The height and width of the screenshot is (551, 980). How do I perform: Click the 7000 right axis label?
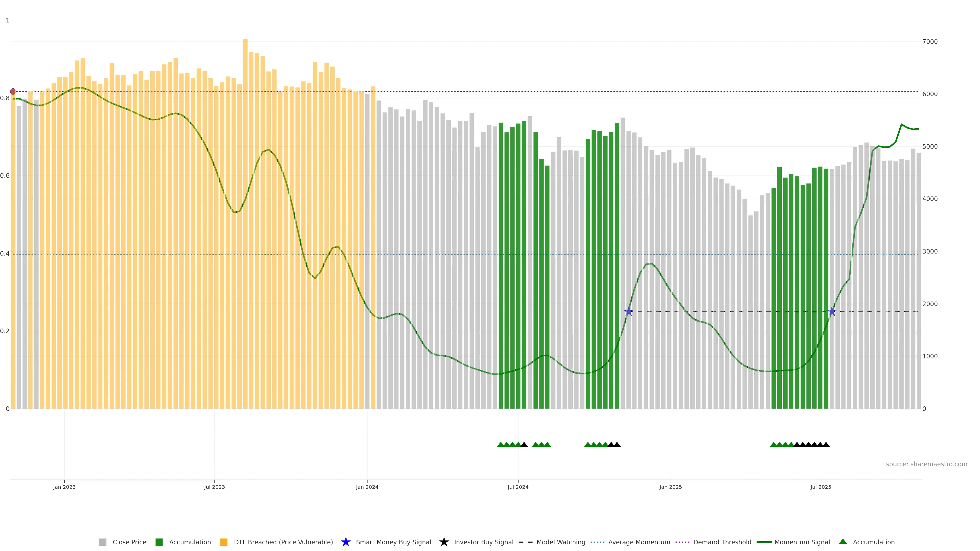coord(930,42)
